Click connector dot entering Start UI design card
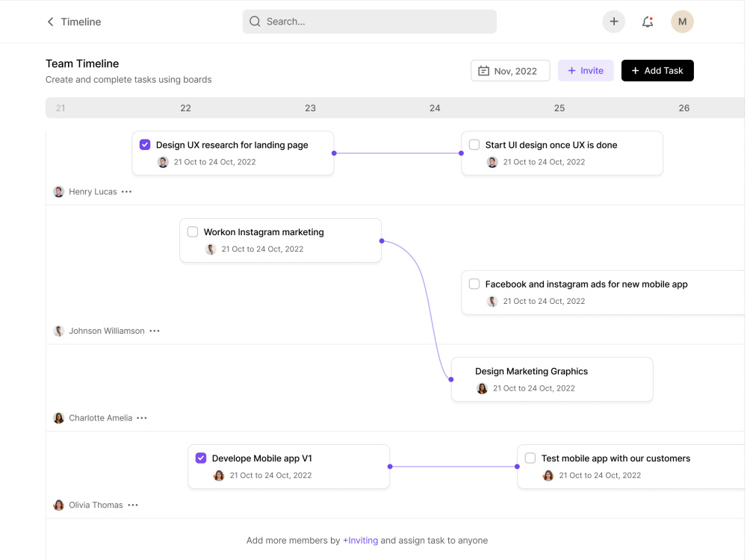 pyautogui.click(x=461, y=153)
